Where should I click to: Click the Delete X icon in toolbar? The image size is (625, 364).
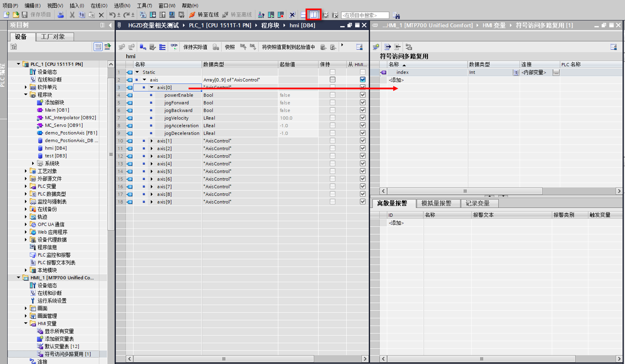[x=101, y=15]
